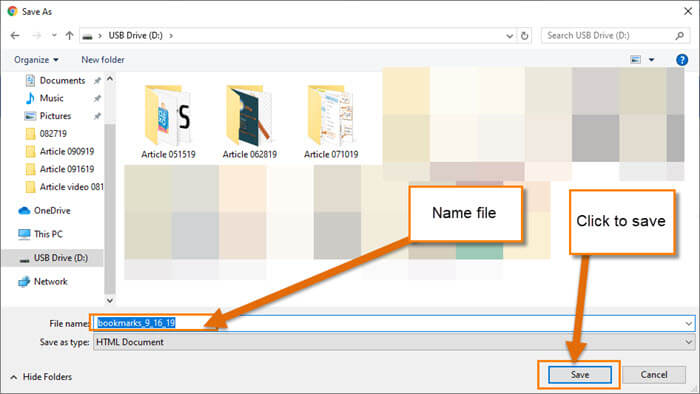Viewport: 700px width, 394px height.
Task: Click USB Drive (D:) in address bar
Action: click(x=135, y=35)
